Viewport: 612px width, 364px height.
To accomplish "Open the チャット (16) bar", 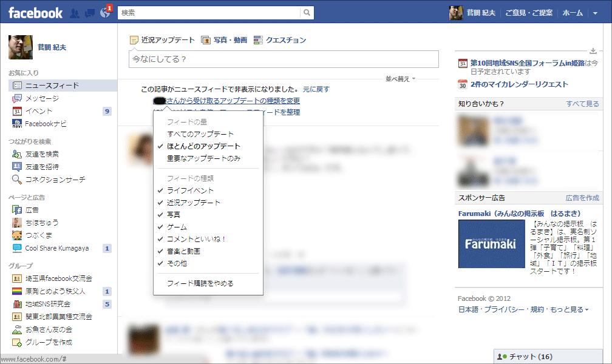I will 548,357.
